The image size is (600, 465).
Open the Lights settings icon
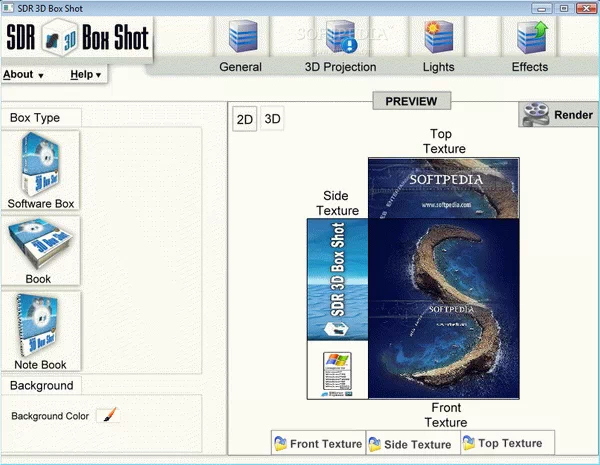coord(438,38)
